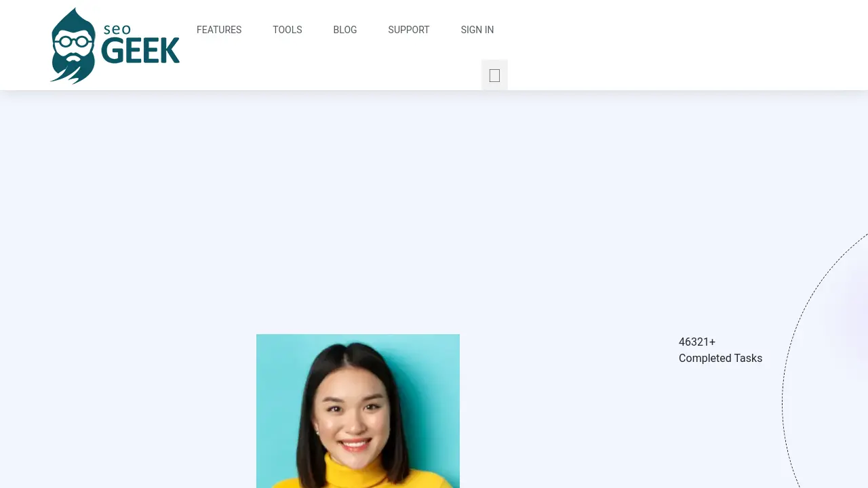Click the Completed Tasks label
Screen dimensions: 868x488
click(x=720, y=359)
